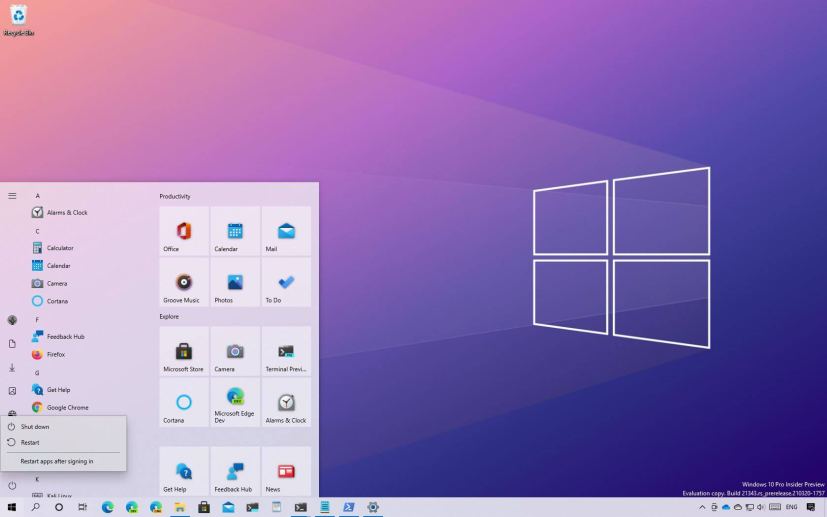Open Documents from the Start left rail
The image size is (827, 517).
[x=12, y=343]
